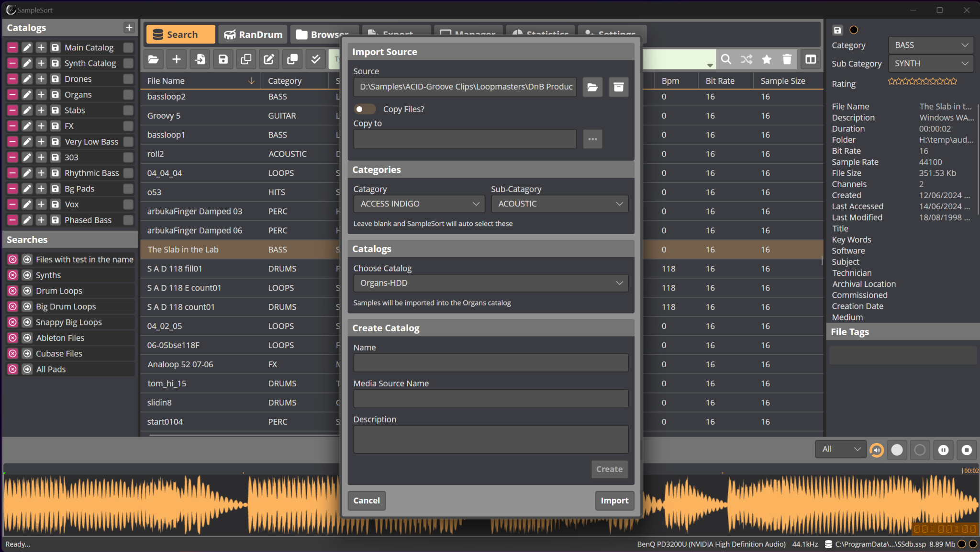
Task: Click the save icon in the search toolbar
Action: pyautogui.click(x=223, y=59)
